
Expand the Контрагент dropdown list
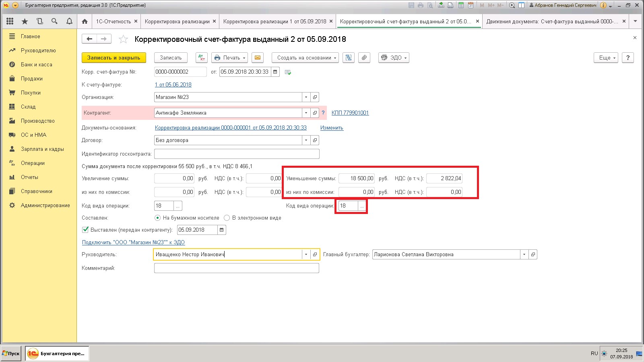coord(306,113)
